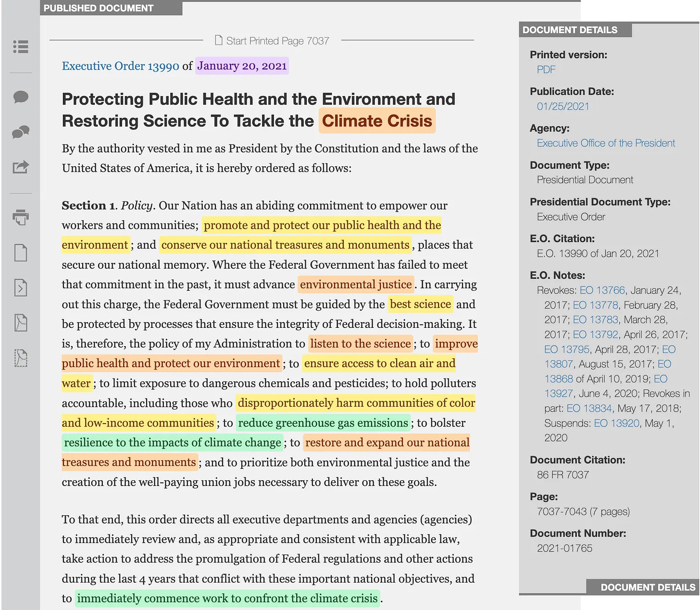Click the purple highlighted date January 20, 2021

tap(242, 66)
